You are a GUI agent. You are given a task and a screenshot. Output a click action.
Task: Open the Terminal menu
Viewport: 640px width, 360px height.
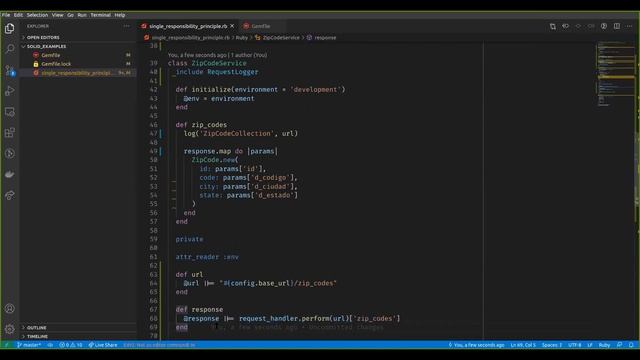(100, 15)
